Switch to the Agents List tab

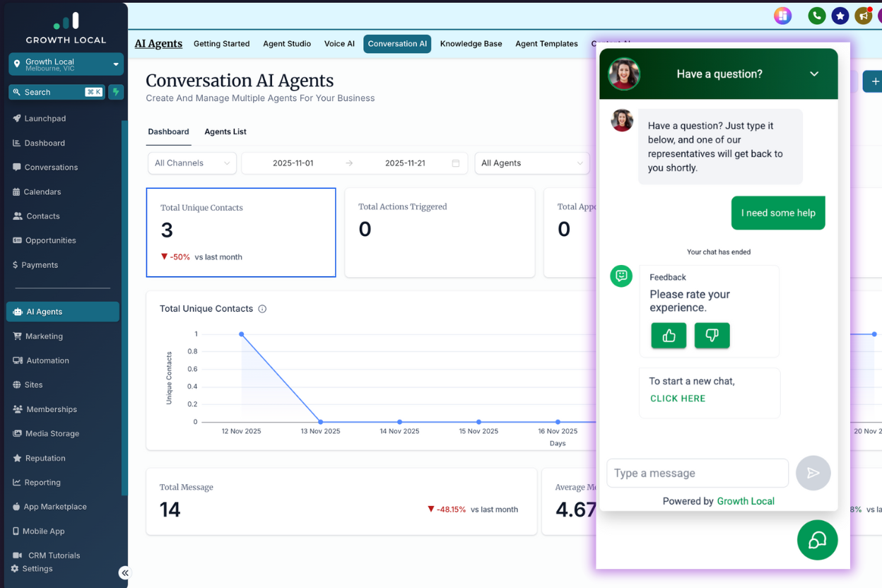(x=225, y=131)
